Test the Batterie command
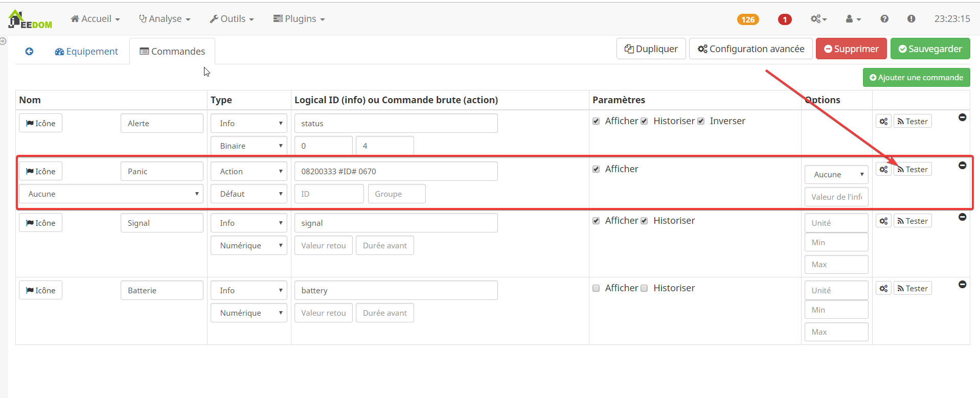980x398 pixels. (x=913, y=288)
